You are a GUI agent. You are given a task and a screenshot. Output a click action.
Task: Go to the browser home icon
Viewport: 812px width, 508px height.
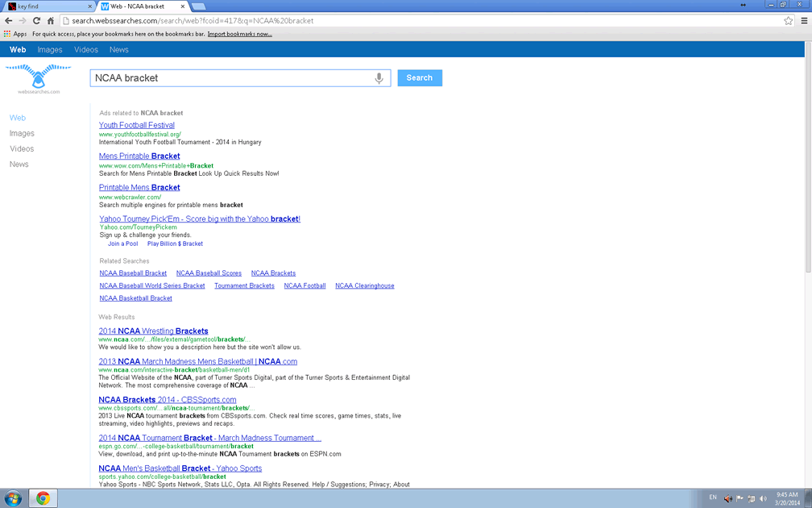[51, 21]
